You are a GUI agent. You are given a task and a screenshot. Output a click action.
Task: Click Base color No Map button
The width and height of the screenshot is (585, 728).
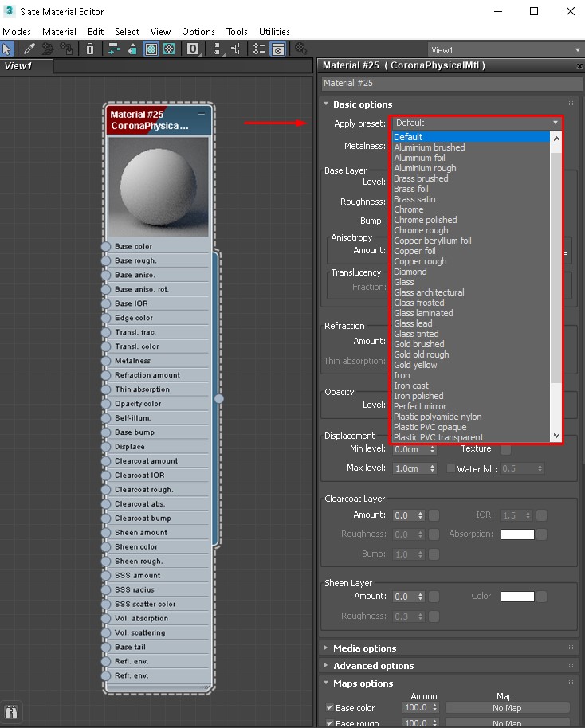[507, 707]
